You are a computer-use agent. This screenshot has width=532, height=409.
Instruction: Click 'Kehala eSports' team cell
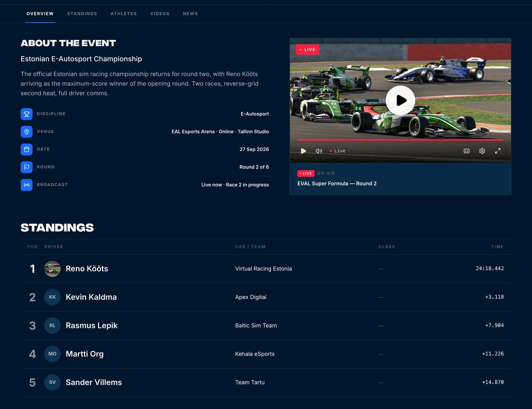point(255,354)
